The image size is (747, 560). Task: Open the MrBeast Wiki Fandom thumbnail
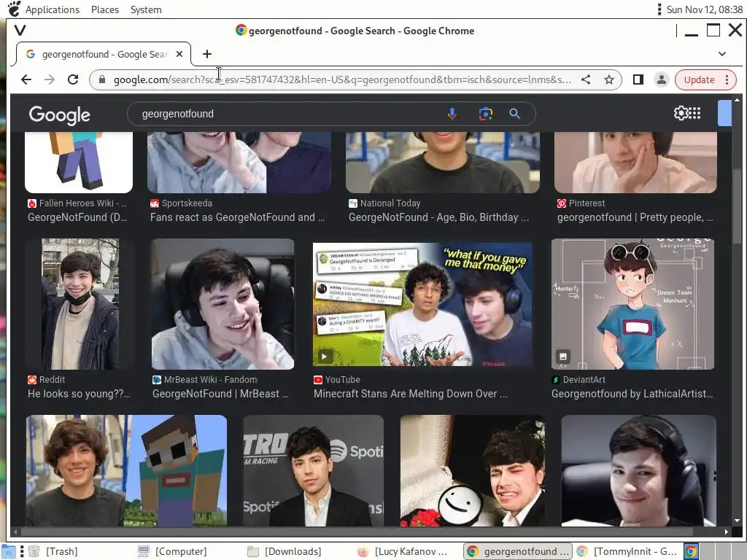(222, 304)
